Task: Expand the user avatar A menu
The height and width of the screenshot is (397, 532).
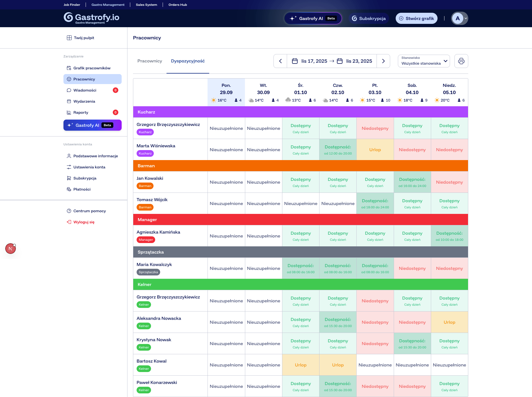Action: (460, 18)
